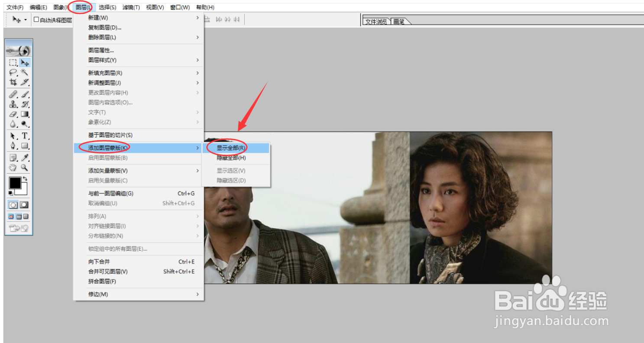Open the 选择(S) menu

[107, 7]
